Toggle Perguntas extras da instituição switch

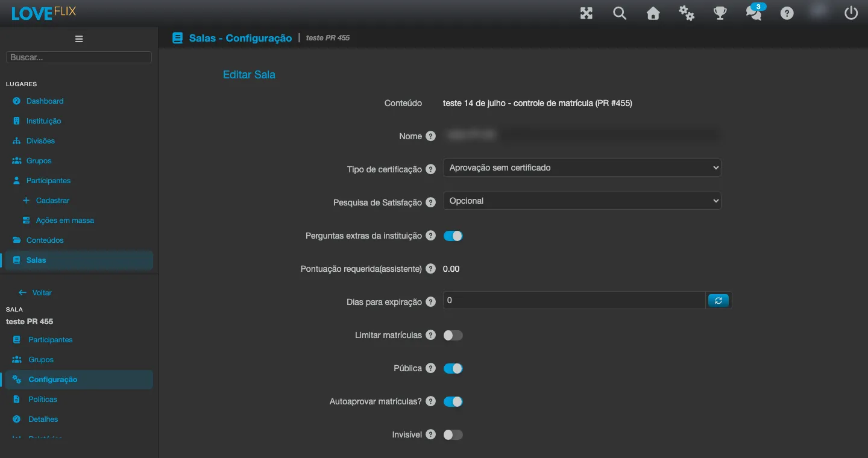point(453,236)
